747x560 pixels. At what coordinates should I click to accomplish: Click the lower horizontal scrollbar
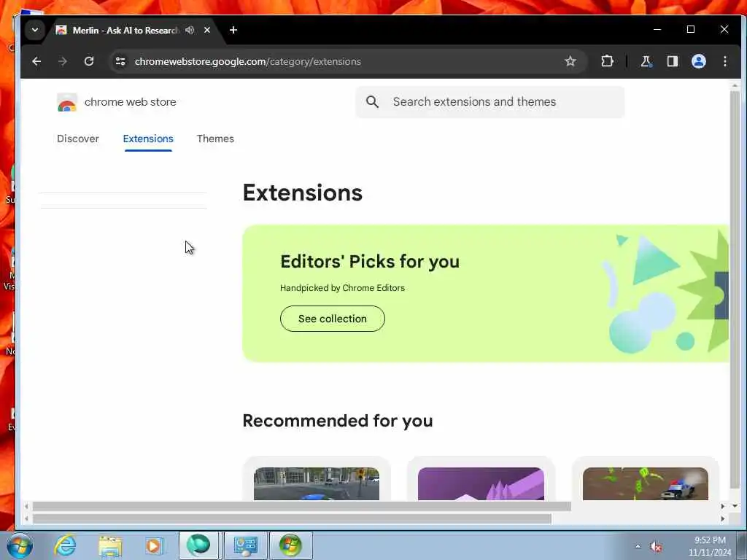pos(292,518)
